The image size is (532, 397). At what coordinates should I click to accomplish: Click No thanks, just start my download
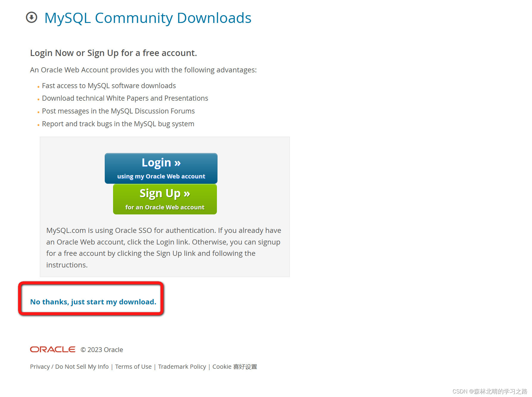click(93, 302)
